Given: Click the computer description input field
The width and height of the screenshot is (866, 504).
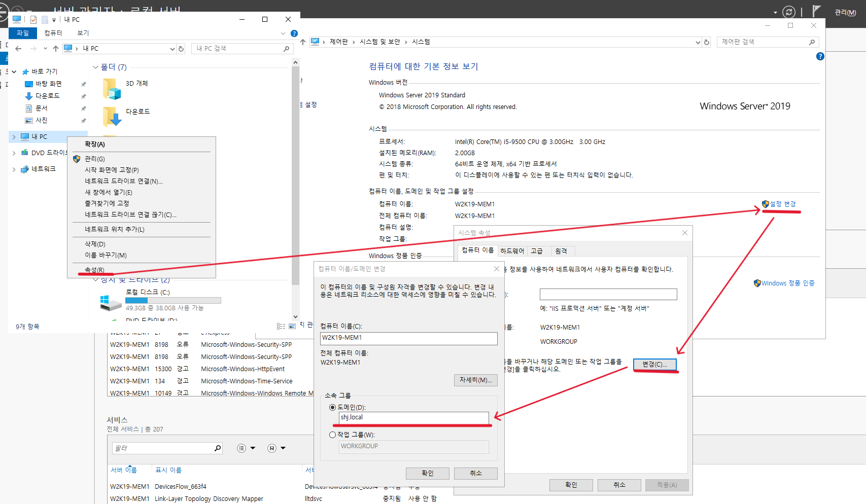Looking at the screenshot, I should coord(608,295).
